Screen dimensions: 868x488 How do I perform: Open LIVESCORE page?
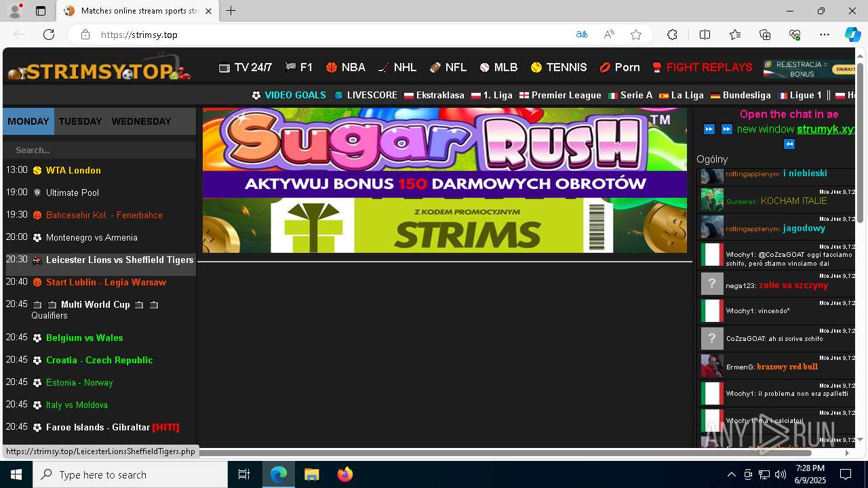click(x=366, y=96)
